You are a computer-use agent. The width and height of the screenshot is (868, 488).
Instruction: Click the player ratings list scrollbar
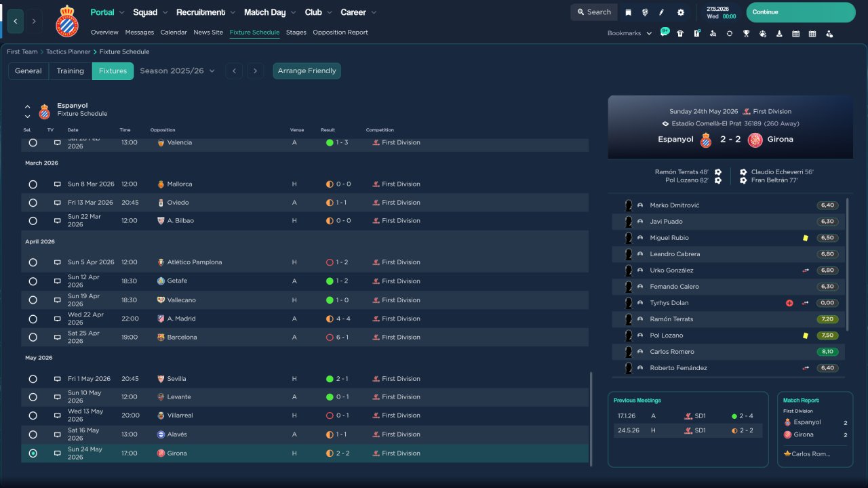tap(848, 265)
